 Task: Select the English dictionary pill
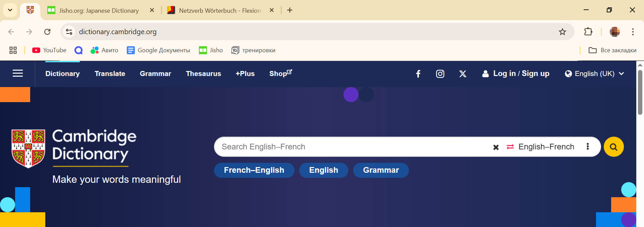324,170
